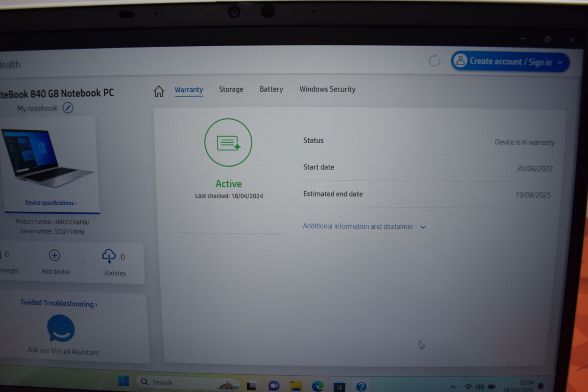Viewport: 588px width, 392px height.
Task: Open the Windows Security tab
Action: click(x=327, y=89)
